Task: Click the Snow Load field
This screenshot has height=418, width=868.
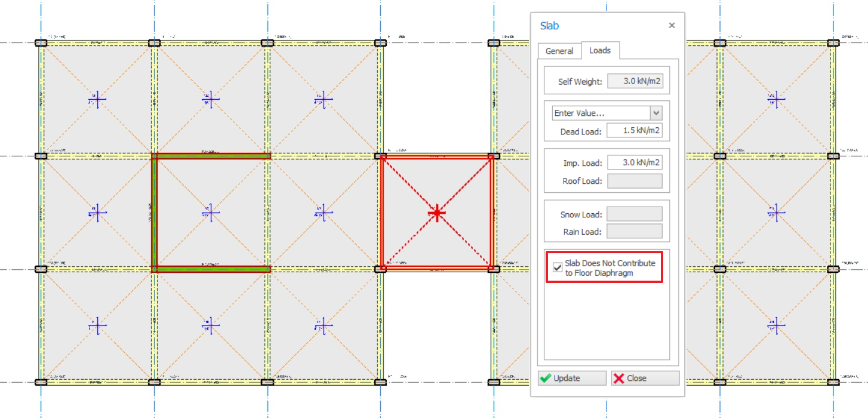Action: click(635, 214)
